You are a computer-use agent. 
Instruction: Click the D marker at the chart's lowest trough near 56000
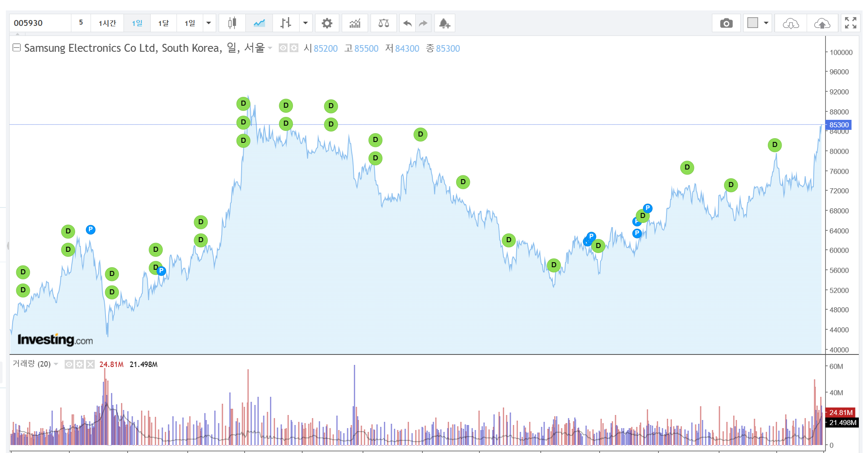[554, 265]
